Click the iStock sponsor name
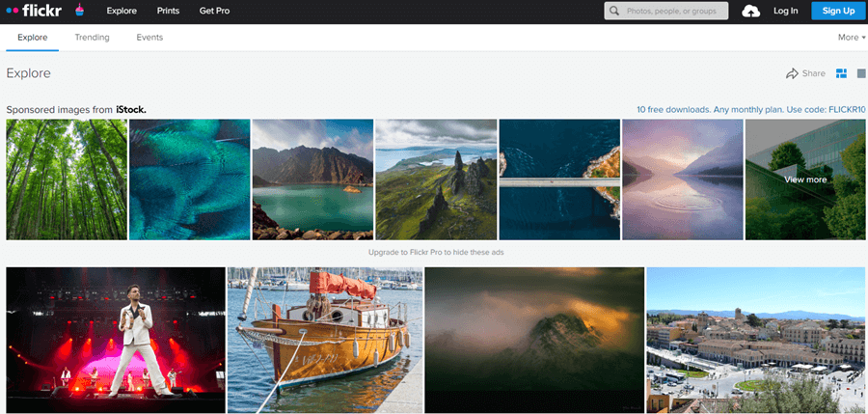Viewport: 868px width, 414px height. click(x=131, y=110)
